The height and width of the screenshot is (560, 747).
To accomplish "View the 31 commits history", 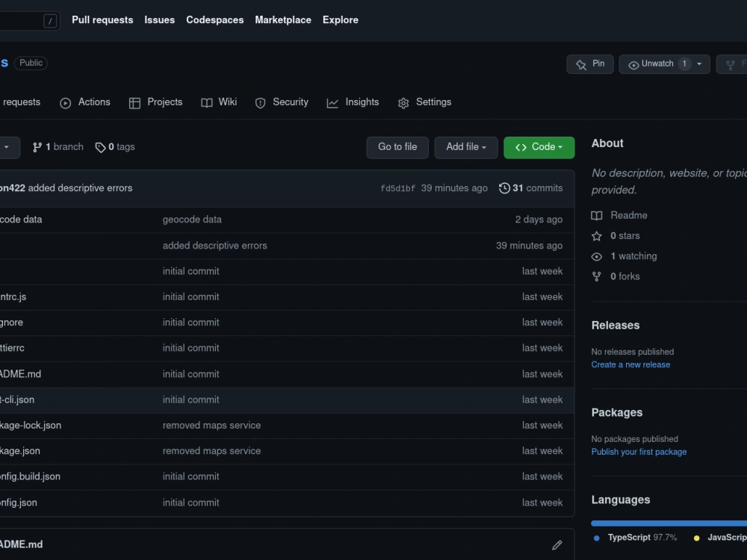I will point(530,188).
